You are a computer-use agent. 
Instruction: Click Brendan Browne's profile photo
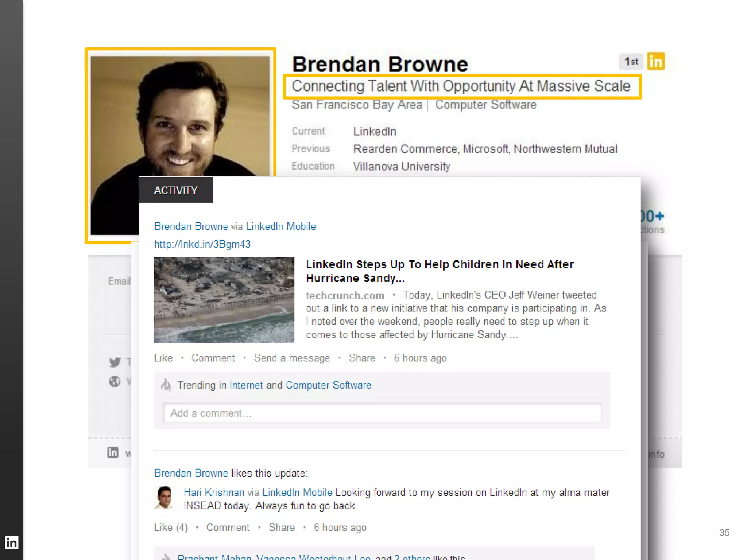tap(180, 120)
